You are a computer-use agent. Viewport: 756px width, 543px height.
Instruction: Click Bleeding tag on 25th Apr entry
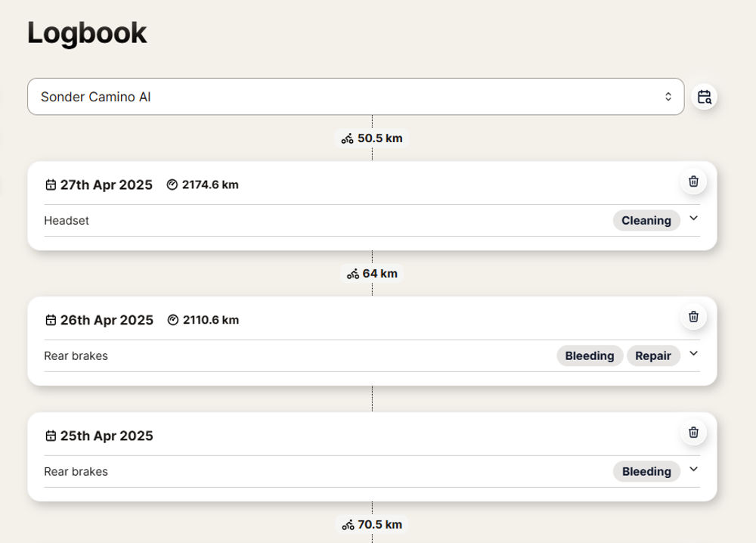point(646,471)
